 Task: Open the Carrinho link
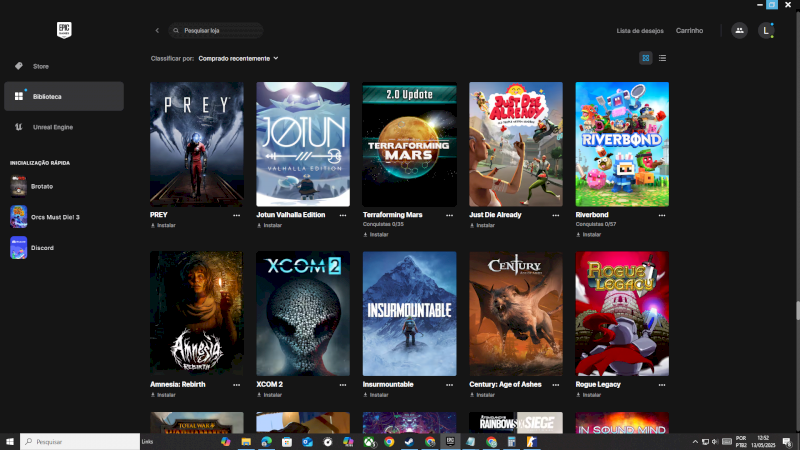click(x=689, y=31)
